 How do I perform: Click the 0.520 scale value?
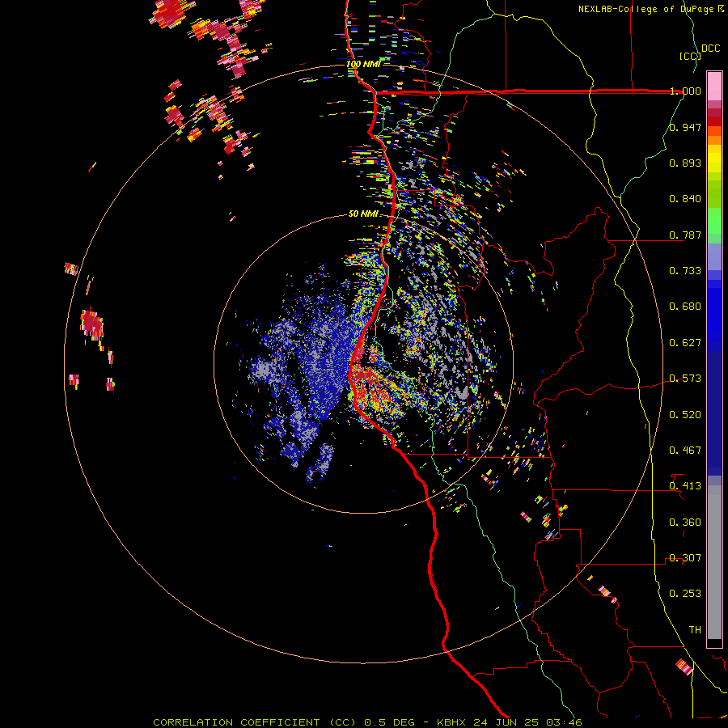click(x=685, y=414)
